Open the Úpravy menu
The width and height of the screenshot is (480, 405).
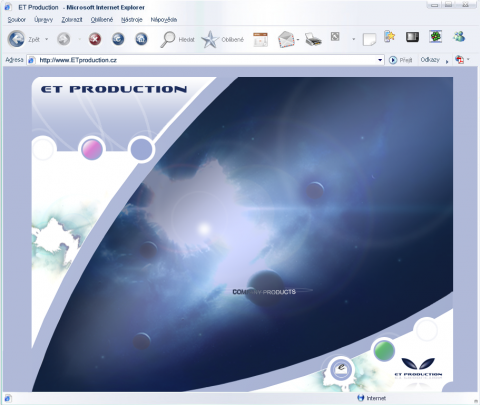pyautogui.click(x=44, y=20)
